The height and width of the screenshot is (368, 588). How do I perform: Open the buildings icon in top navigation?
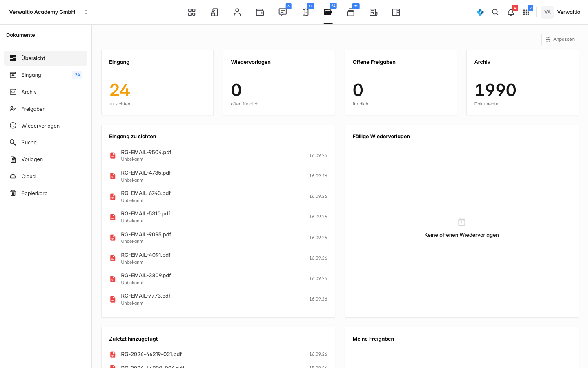pos(214,12)
